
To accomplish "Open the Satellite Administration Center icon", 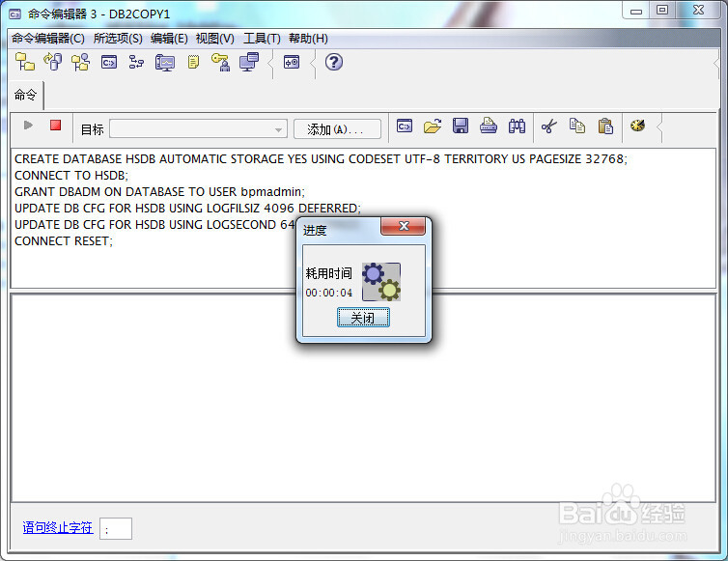I will [81, 62].
